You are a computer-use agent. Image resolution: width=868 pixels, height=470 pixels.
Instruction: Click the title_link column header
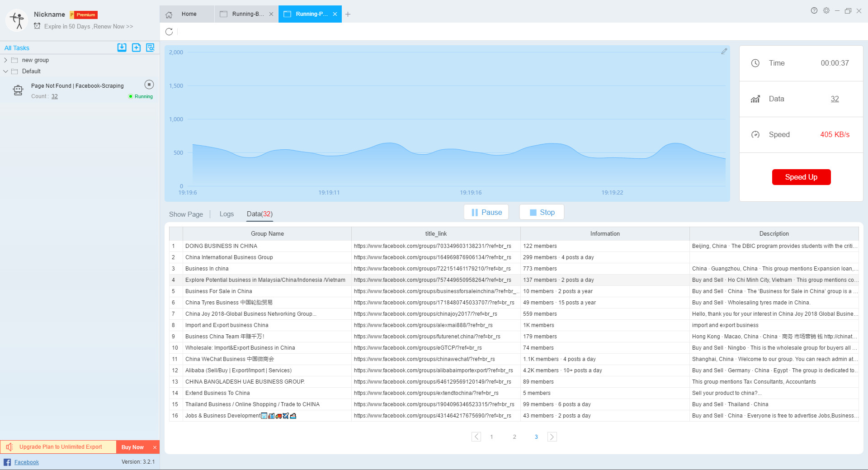(436, 234)
